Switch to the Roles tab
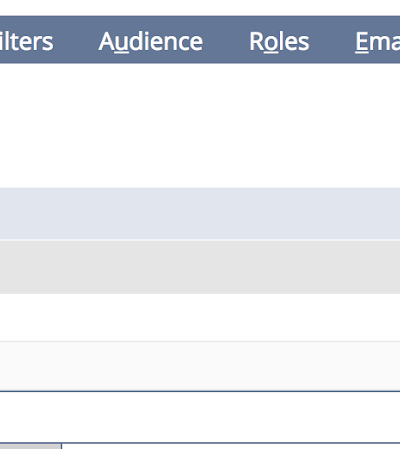 [279, 42]
